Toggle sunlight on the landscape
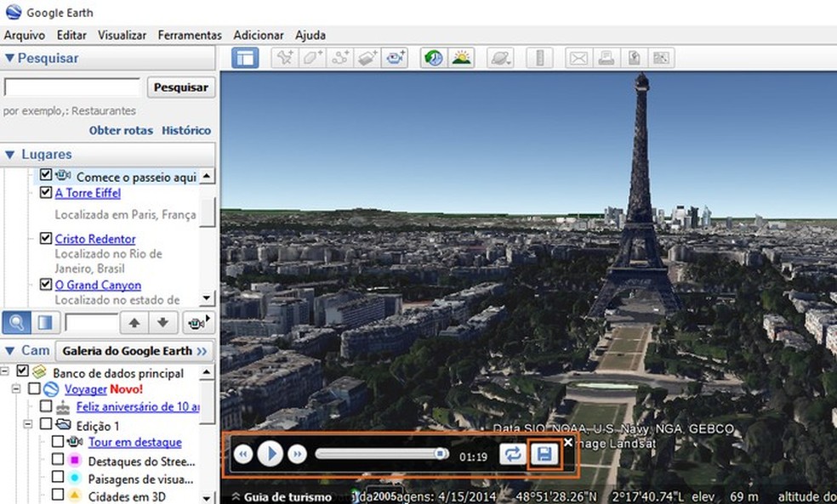837x504 pixels. pos(461,57)
